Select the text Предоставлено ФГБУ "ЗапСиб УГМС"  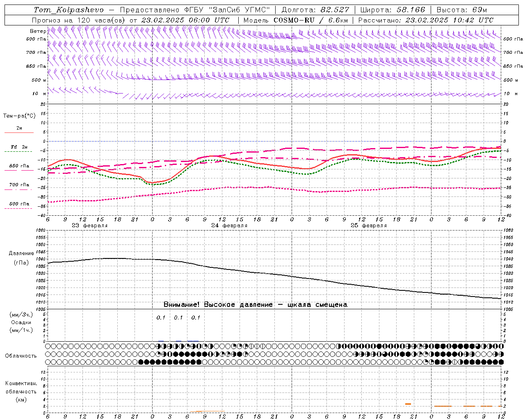[195, 10]
